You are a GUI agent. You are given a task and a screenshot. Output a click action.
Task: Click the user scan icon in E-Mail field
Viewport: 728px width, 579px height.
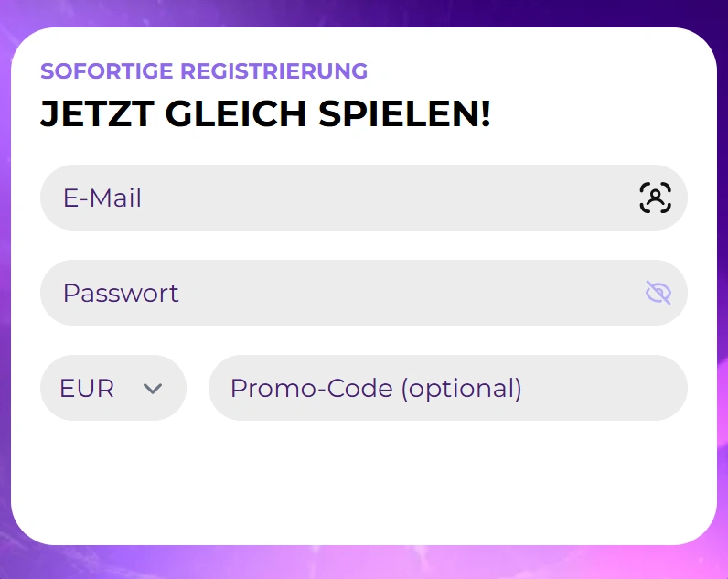coord(655,198)
